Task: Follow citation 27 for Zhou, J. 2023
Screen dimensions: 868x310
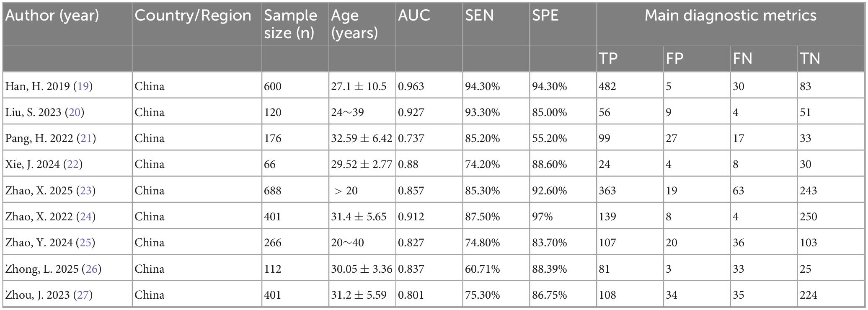Action: point(83,295)
